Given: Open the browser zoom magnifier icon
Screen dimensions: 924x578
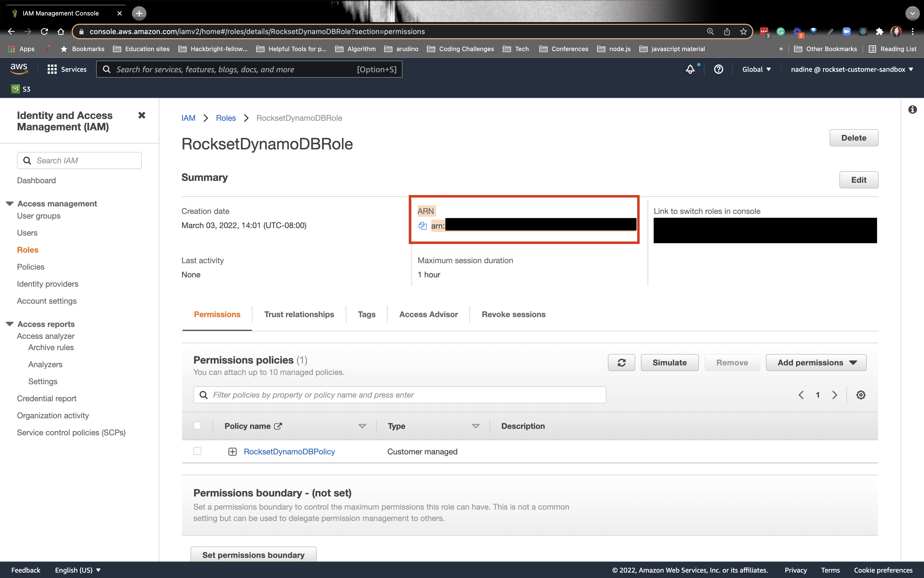Looking at the screenshot, I should [x=710, y=31].
